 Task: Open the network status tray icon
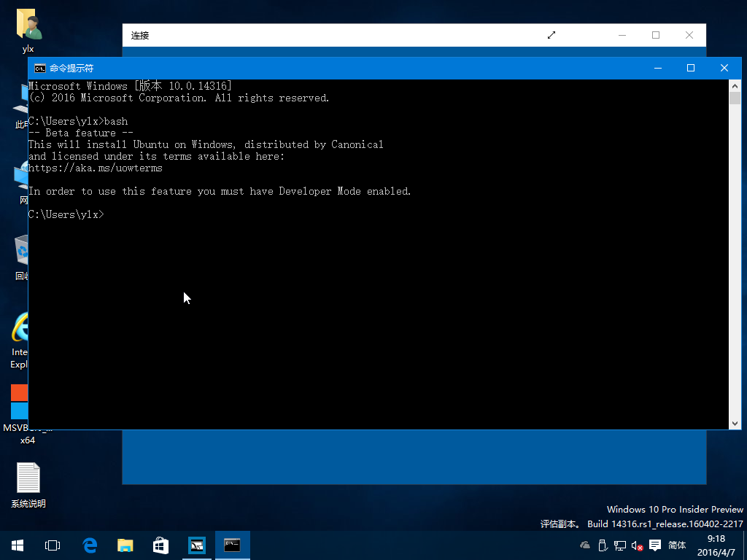[x=620, y=545]
